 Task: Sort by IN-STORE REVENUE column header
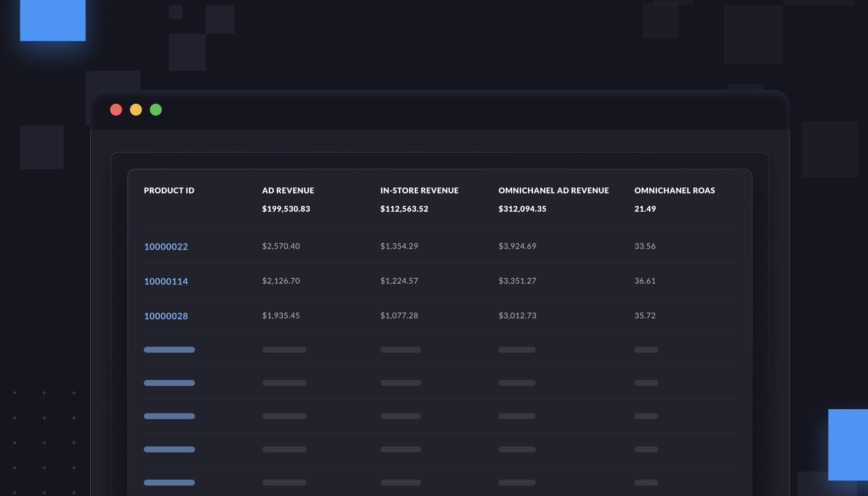pyautogui.click(x=419, y=190)
